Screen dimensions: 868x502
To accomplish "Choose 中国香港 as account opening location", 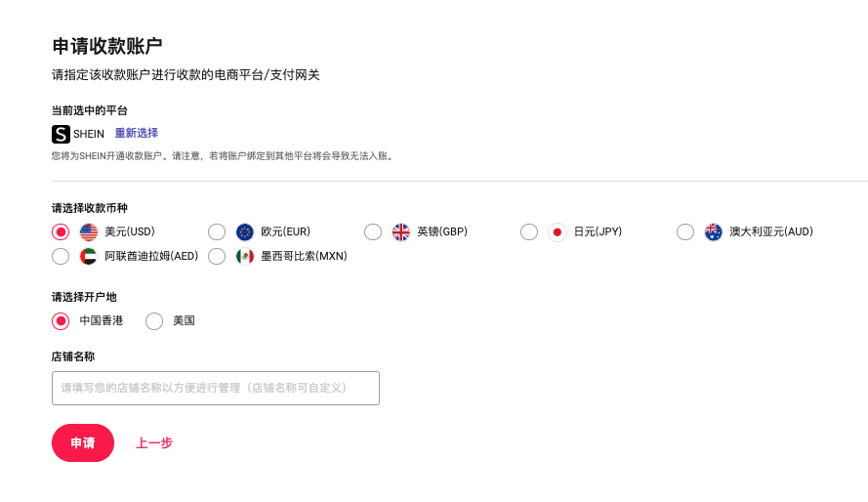I will coord(61,320).
